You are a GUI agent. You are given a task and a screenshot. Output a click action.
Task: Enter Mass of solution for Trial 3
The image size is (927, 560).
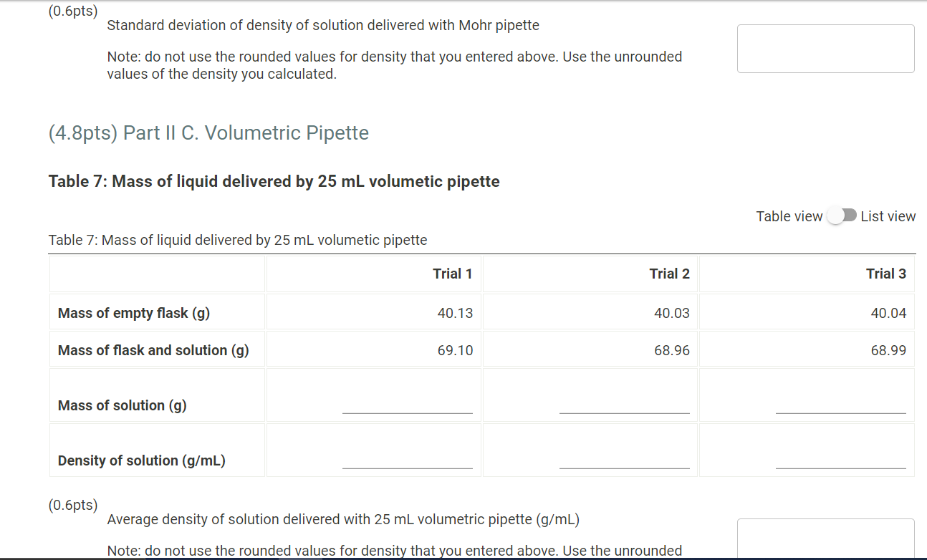coord(840,408)
